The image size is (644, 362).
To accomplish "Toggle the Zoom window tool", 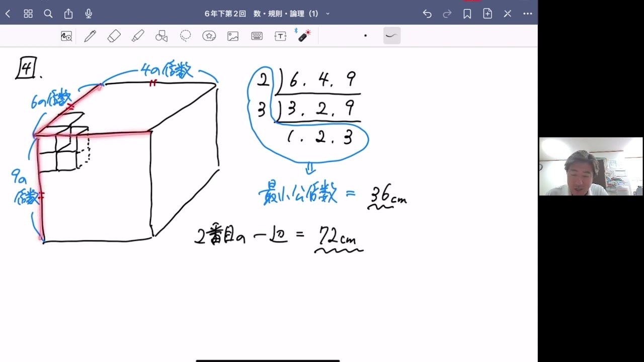I will pos(66,36).
